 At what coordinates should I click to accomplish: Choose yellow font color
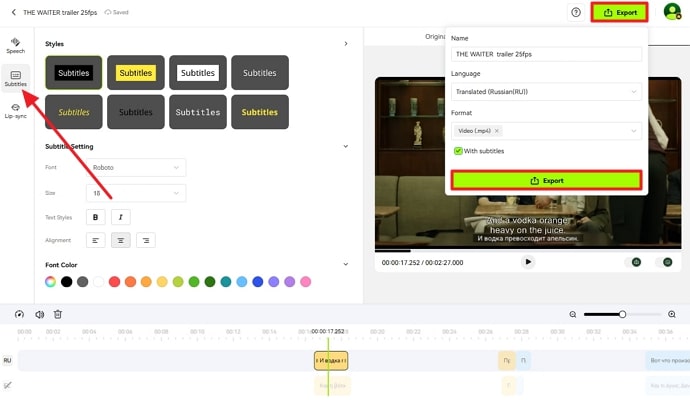[x=162, y=282]
